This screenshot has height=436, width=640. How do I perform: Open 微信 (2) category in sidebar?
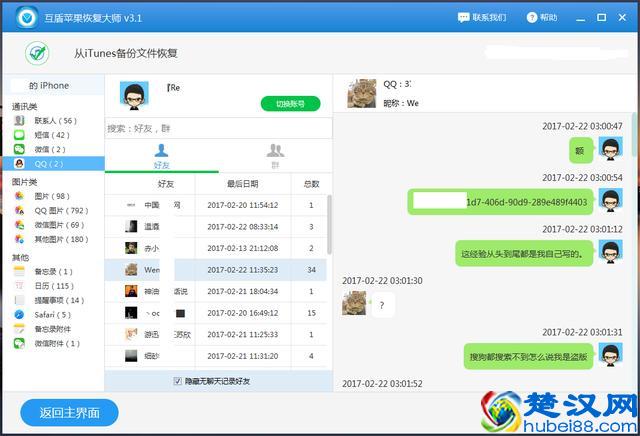point(50,149)
